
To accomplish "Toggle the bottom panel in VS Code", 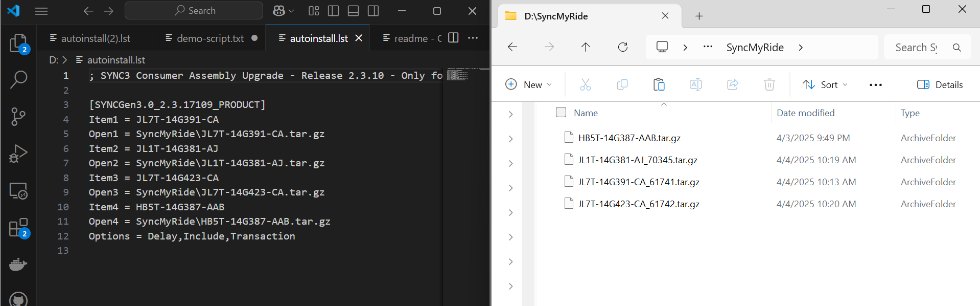I will tap(353, 11).
